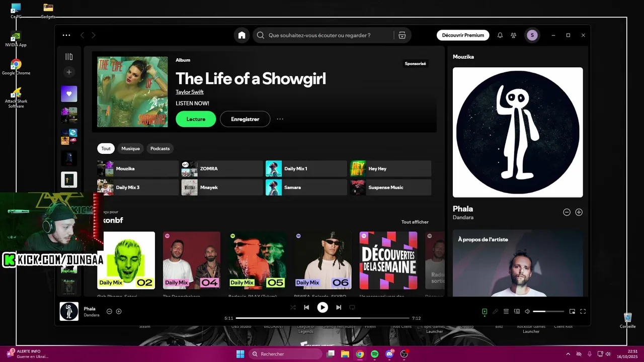Click Spotify icon in the taskbar
Screen dimensions: 644x362
pyautogui.click(x=375, y=354)
